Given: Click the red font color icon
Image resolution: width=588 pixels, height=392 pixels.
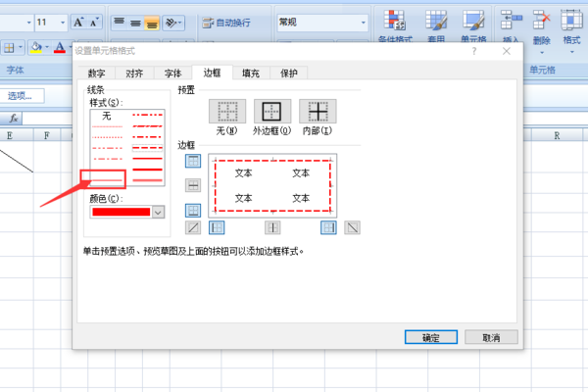Looking at the screenshot, I should [60, 48].
